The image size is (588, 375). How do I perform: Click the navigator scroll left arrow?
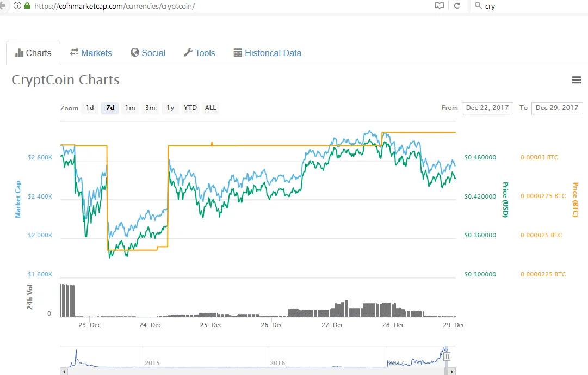pyautogui.click(x=64, y=372)
